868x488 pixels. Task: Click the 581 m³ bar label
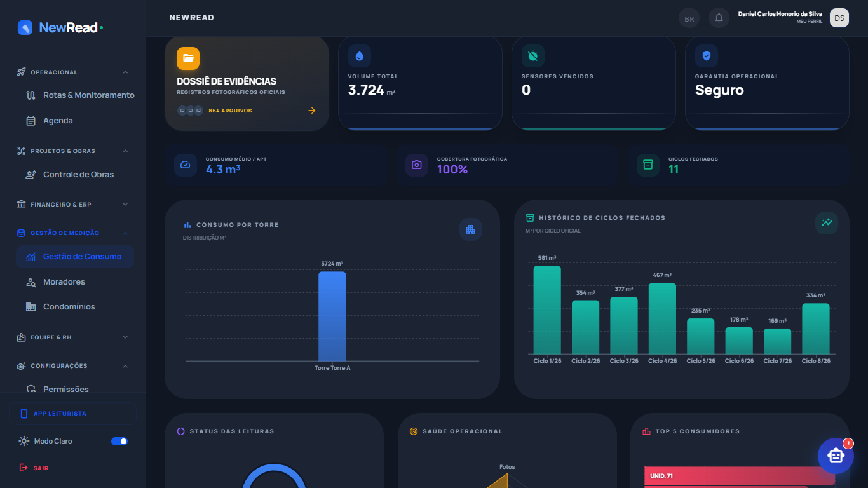click(547, 258)
